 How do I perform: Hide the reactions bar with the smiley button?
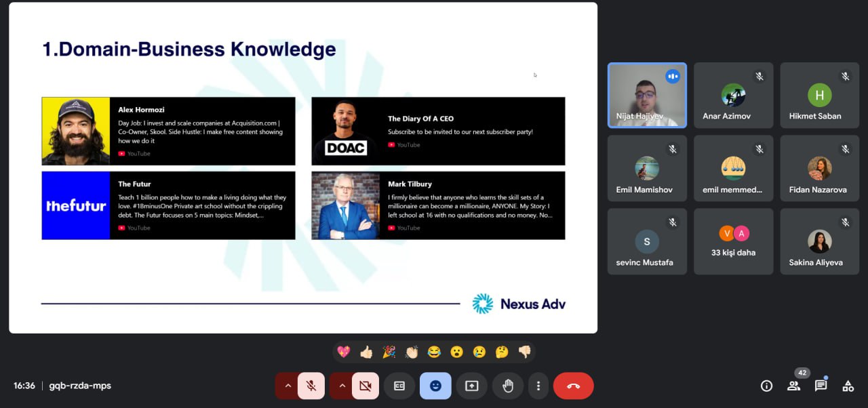(435, 386)
